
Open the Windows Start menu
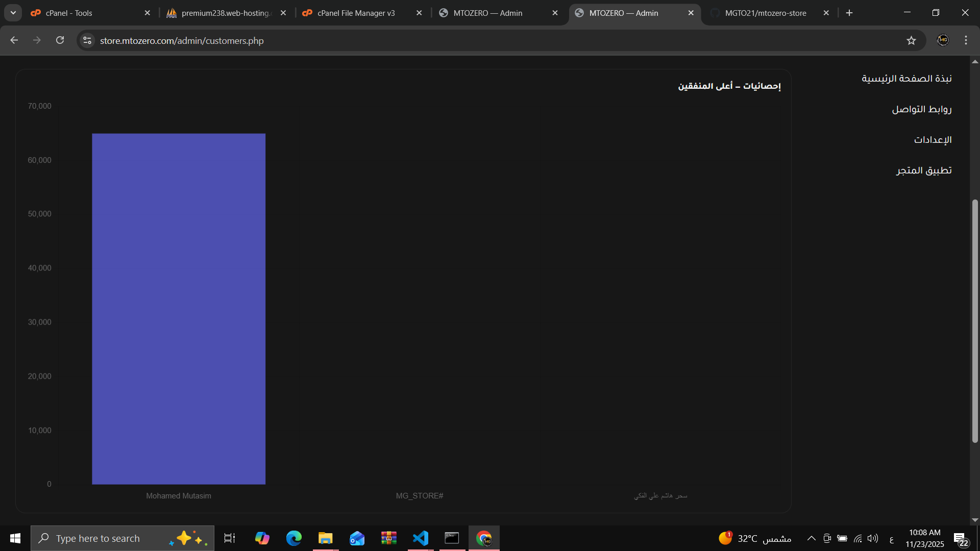15,538
